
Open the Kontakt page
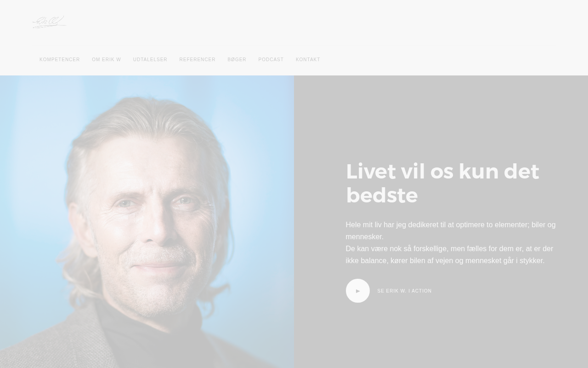tap(308, 60)
